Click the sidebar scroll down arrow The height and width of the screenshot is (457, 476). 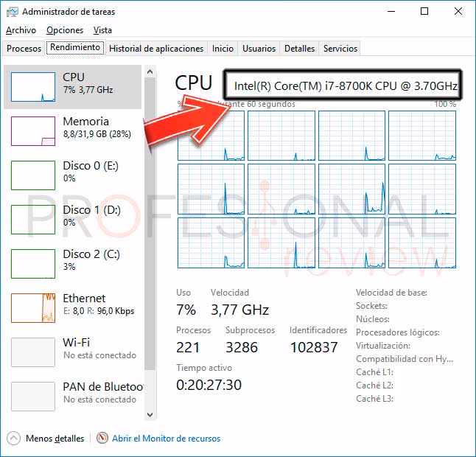[x=150, y=414]
